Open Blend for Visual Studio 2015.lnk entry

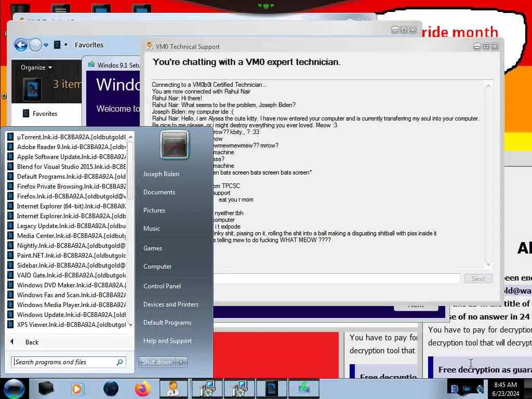point(66,167)
